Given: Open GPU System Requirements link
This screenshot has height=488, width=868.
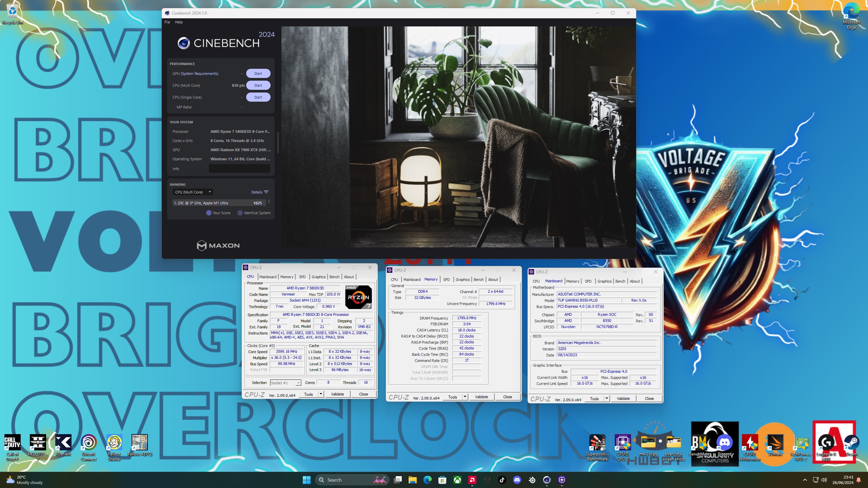Looking at the screenshot, I should (x=200, y=74).
